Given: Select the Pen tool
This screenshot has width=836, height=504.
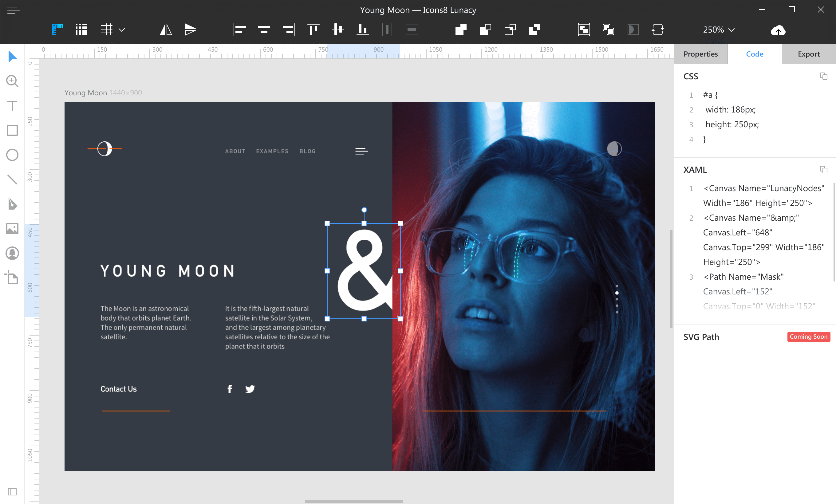Looking at the screenshot, I should 12,204.
